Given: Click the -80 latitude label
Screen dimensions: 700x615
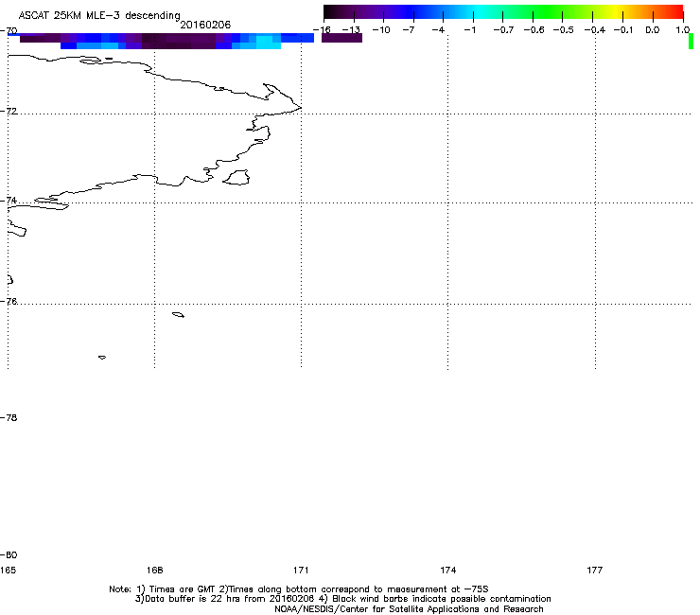Looking at the screenshot, I should point(9,554).
